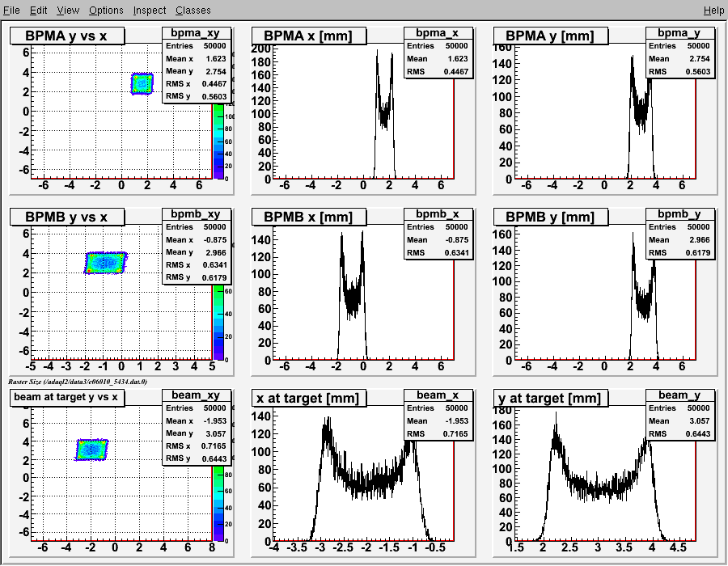The height and width of the screenshot is (566, 728).
Task: Click Mean y value 2.754 in bpma_xy
Action: 216,71
